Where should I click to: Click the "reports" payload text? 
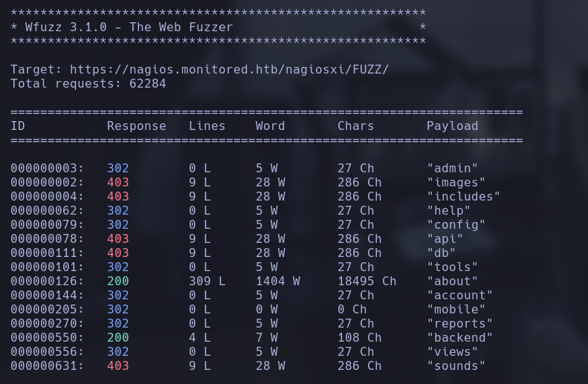click(x=459, y=324)
